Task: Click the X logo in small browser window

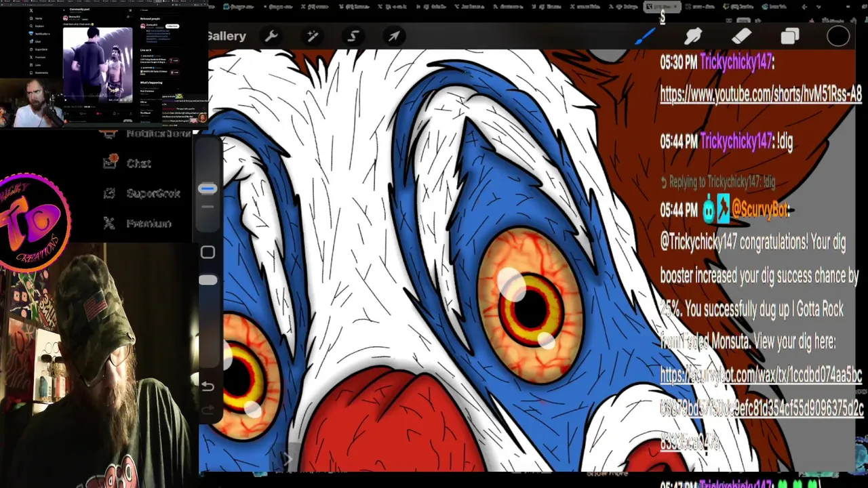Action: tap(31, 10)
